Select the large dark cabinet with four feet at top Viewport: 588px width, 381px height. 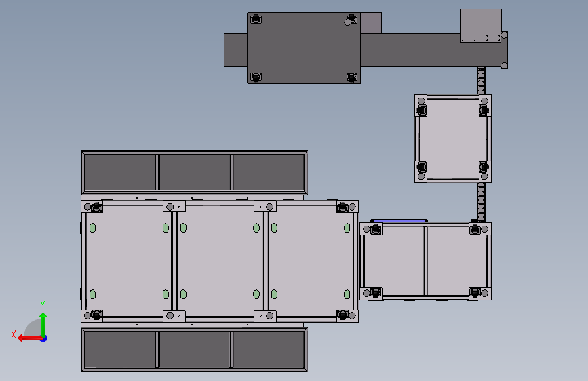point(304,48)
